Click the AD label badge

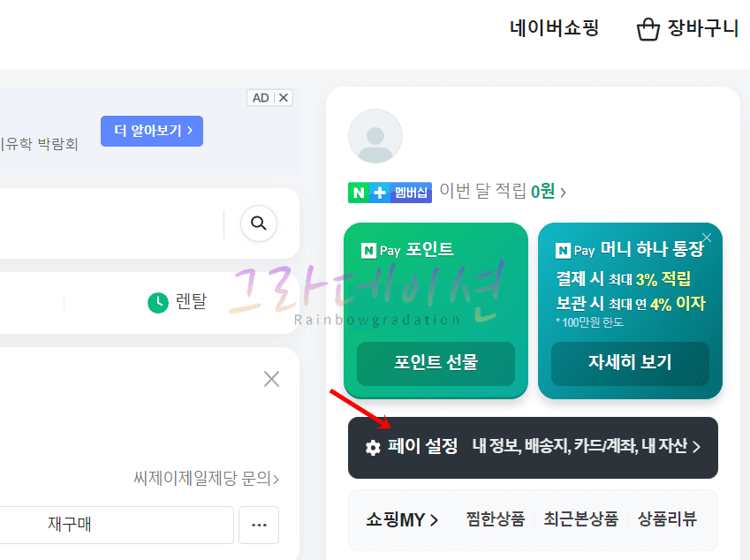261,97
